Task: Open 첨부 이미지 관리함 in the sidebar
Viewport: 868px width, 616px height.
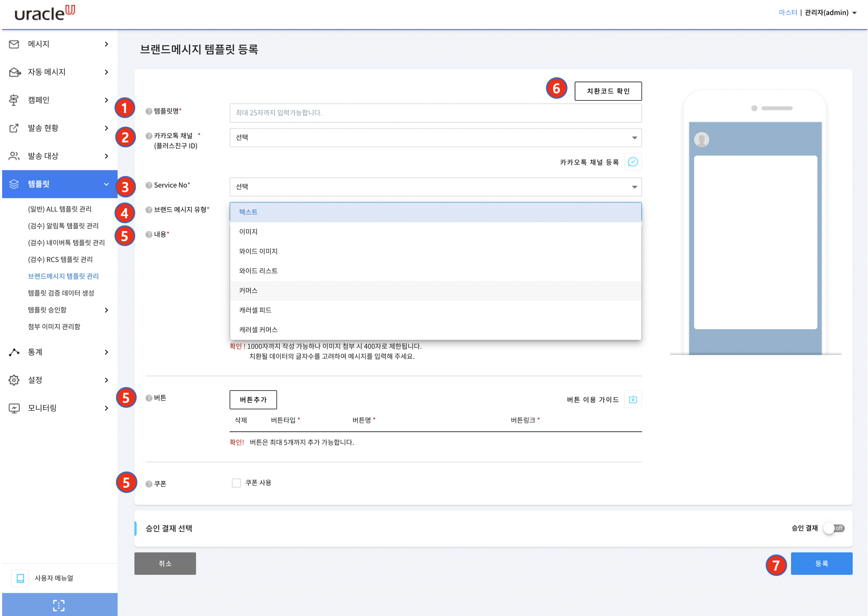Action: tap(54, 327)
